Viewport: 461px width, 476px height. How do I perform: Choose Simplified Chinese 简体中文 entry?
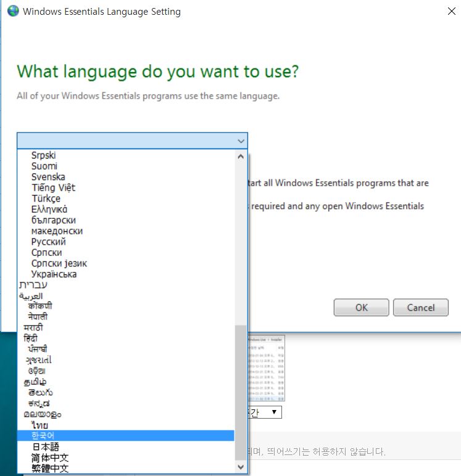coord(126,458)
